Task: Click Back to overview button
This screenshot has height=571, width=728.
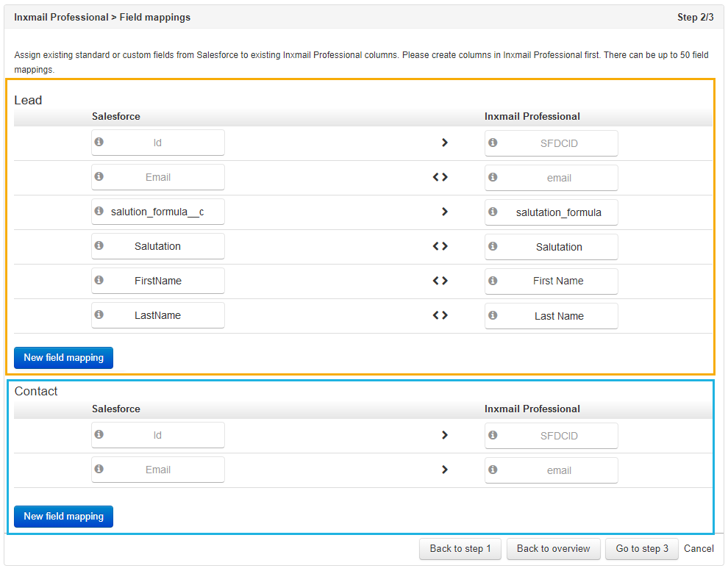Action: point(554,549)
